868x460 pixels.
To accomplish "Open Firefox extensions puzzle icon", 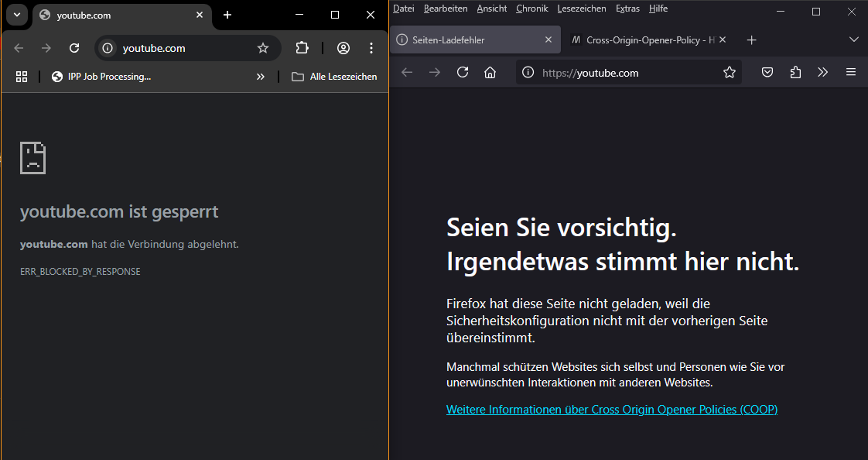I will click(795, 72).
